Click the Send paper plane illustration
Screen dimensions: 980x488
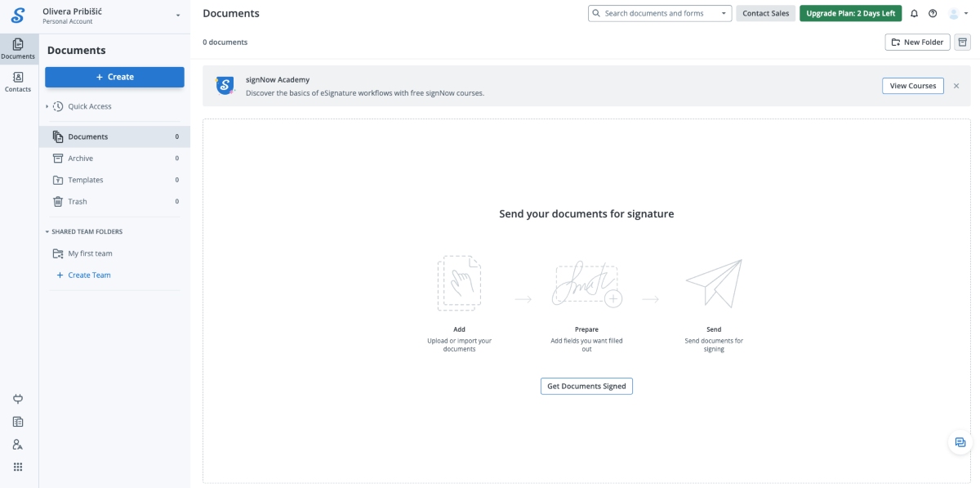click(714, 283)
